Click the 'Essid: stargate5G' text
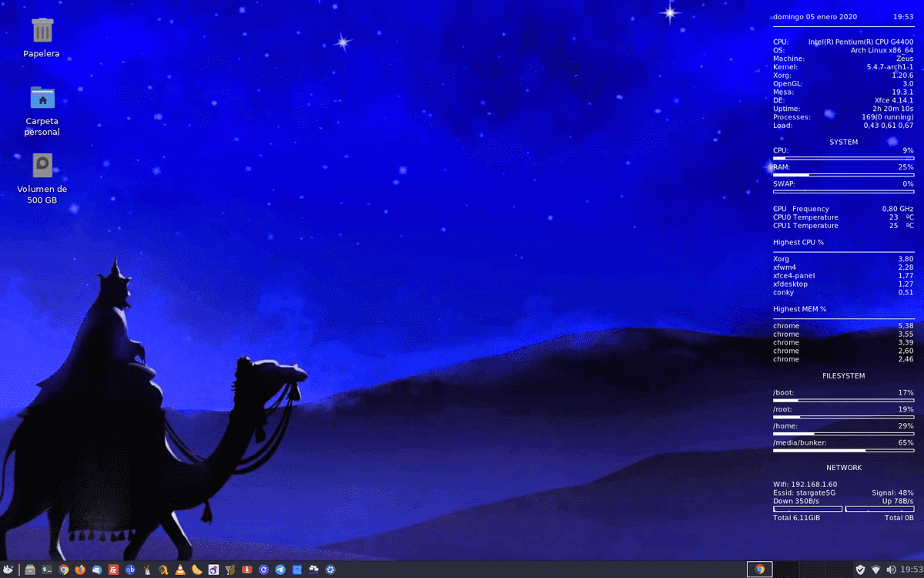924x578 pixels. point(804,492)
